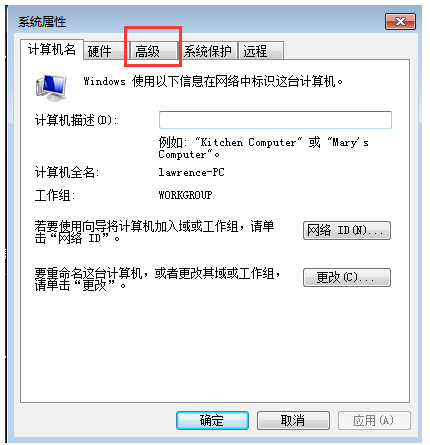Select the 计算机名 tab
This screenshot has width=430, height=445.
52,50
